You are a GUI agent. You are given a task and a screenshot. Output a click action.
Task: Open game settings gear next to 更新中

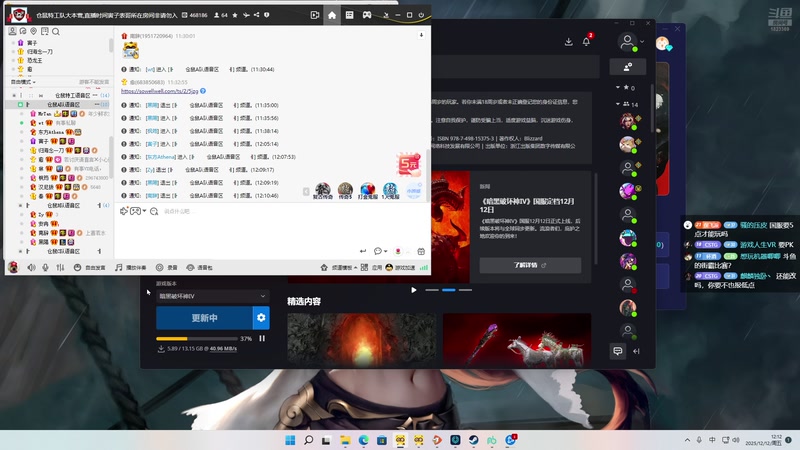[261, 318]
